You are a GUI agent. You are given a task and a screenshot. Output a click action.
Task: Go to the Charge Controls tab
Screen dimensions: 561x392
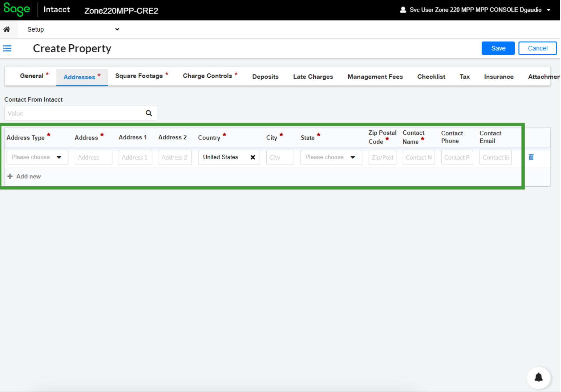(x=210, y=76)
